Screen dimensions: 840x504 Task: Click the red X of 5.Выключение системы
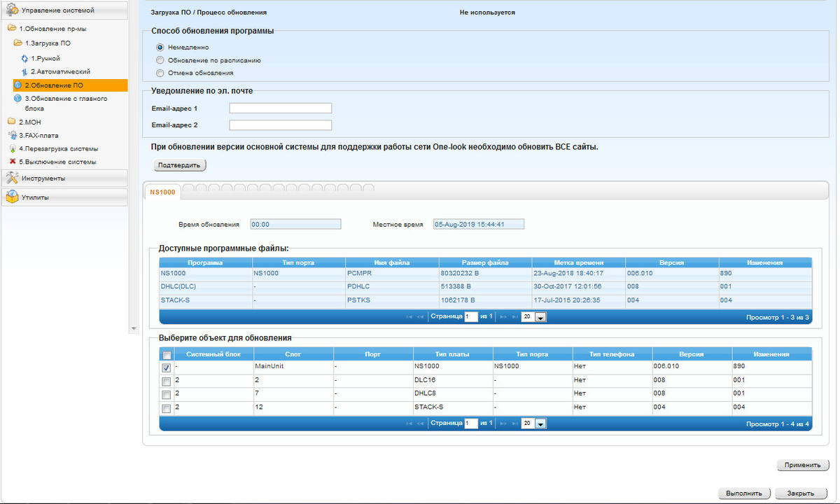tap(13, 161)
